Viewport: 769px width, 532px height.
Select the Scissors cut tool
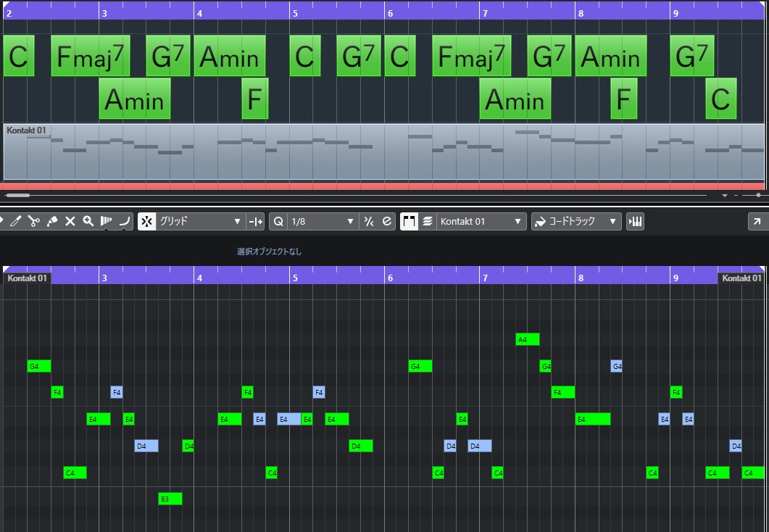(33, 221)
